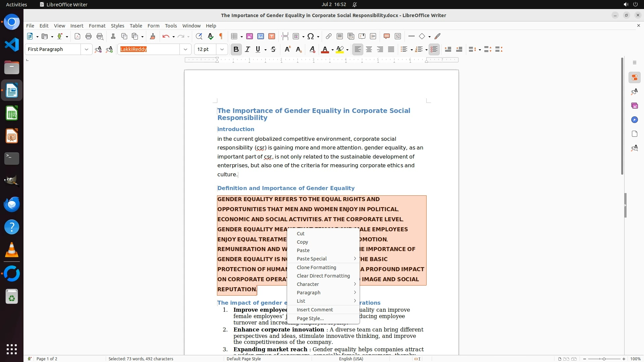Screen dimensions: 644x362
Task: Click the Print toolbar icon
Action: click(x=89, y=36)
